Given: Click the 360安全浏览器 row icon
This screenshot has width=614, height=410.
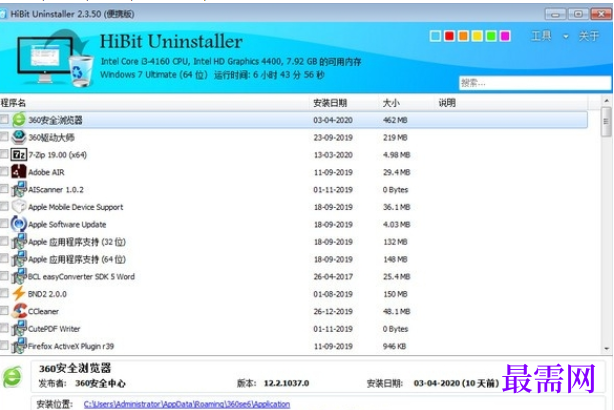Looking at the screenshot, I should [x=18, y=120].
